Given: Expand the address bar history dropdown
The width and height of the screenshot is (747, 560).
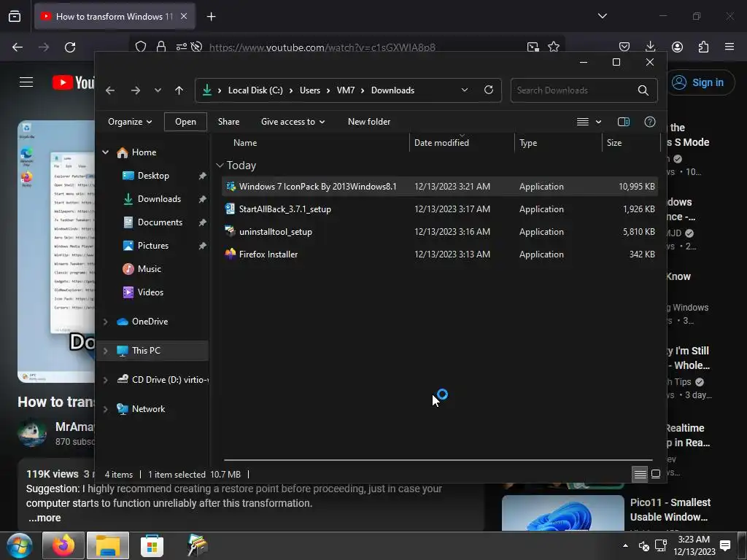Looking at the screenshot, I should click(x=465, y=90).
